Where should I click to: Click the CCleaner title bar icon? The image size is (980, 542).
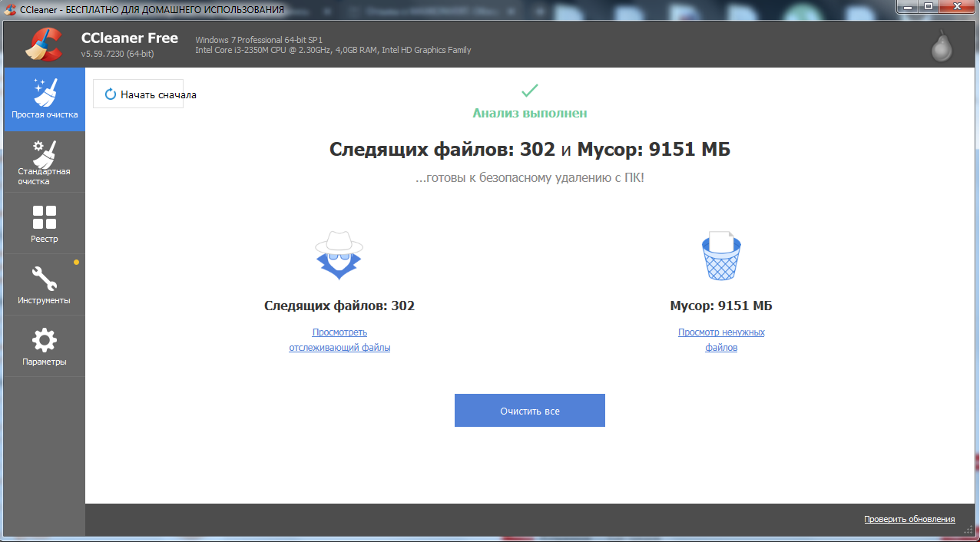11,10
